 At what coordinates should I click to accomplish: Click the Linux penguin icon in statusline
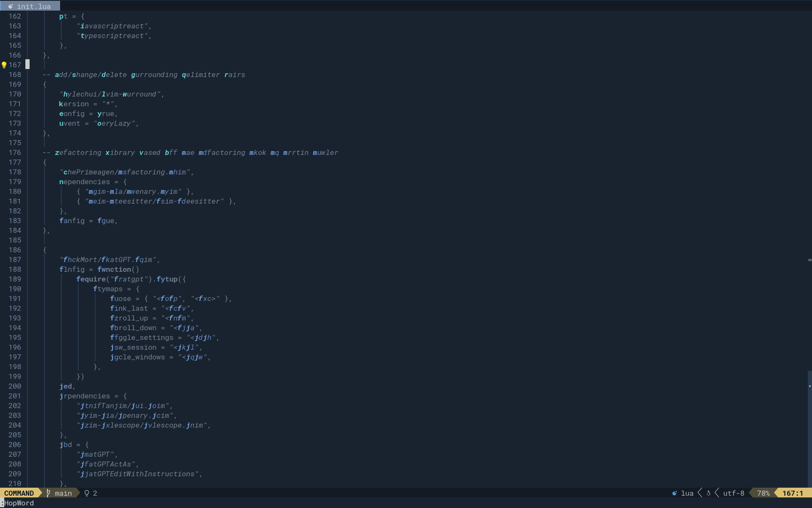click(709, 493)
